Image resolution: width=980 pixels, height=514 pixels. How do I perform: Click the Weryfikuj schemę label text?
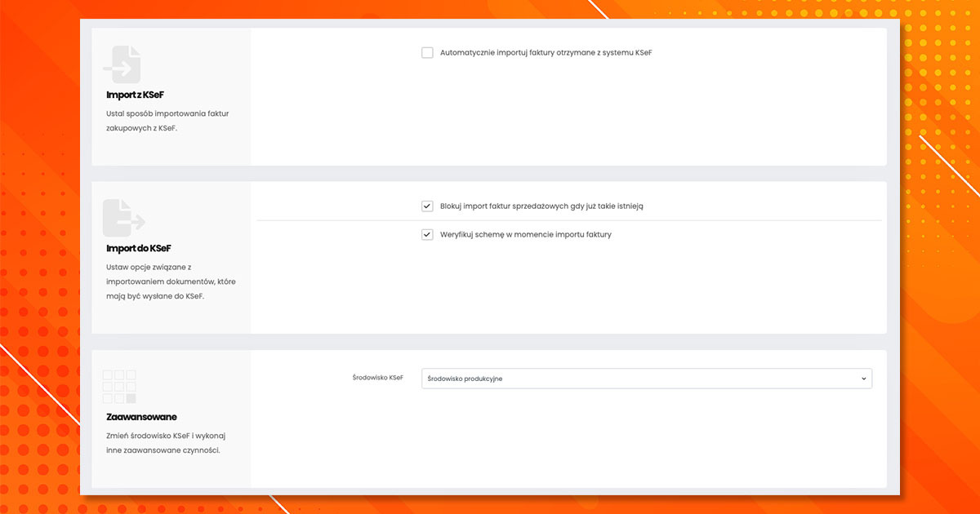pos(525,235)
